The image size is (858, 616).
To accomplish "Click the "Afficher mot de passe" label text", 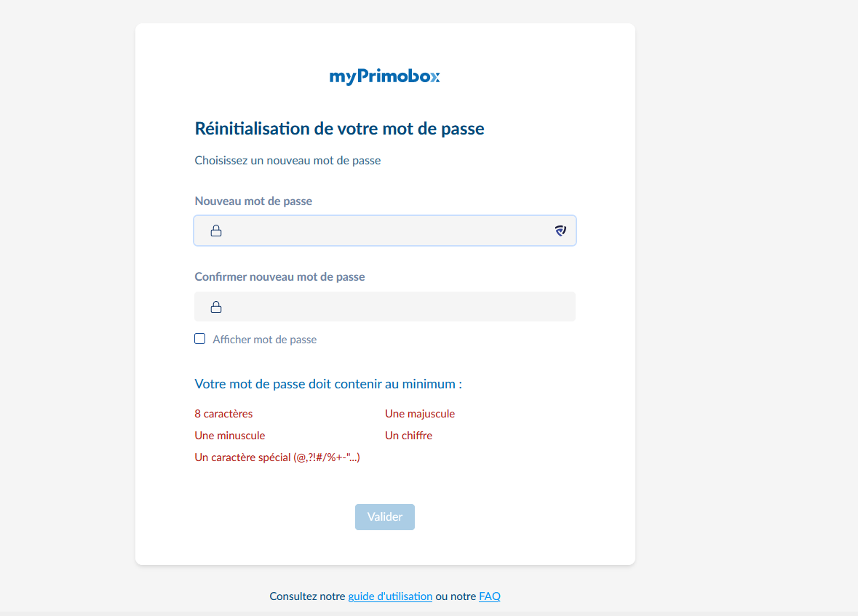I will tap(264, 340).
